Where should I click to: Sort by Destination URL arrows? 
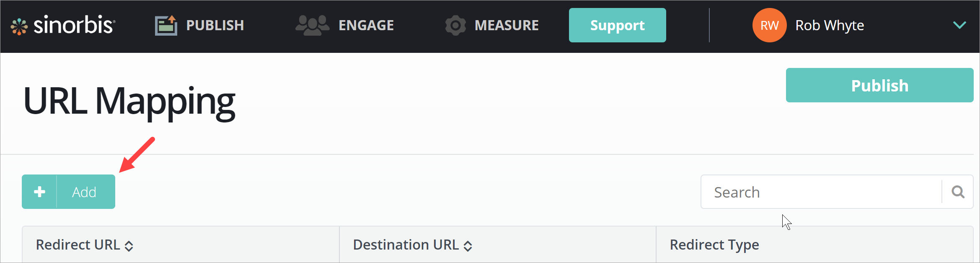tap(468, 246)
